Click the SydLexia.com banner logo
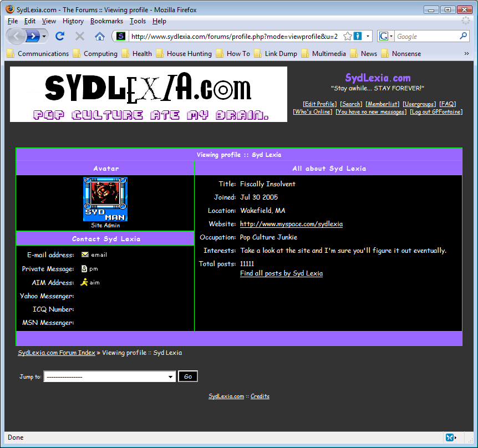Screen dimensions: 478x448 pyautogui.click(x=149, y=94)
